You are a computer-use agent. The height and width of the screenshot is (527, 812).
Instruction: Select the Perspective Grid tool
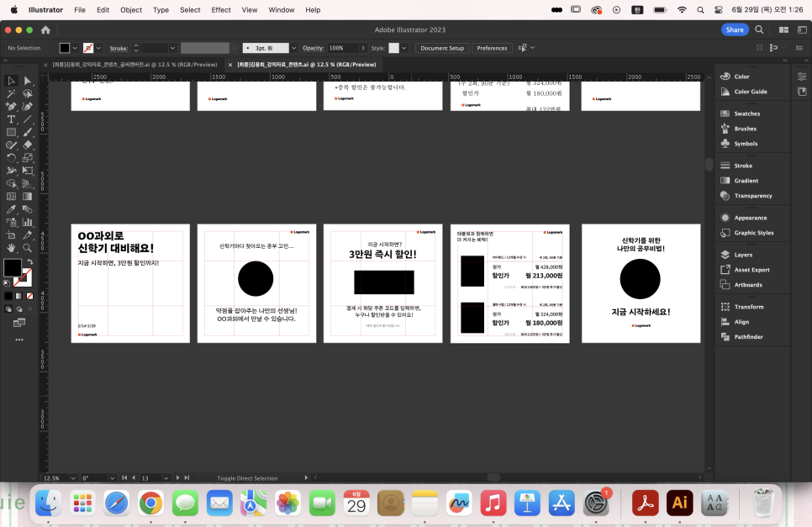pos(28,183)
